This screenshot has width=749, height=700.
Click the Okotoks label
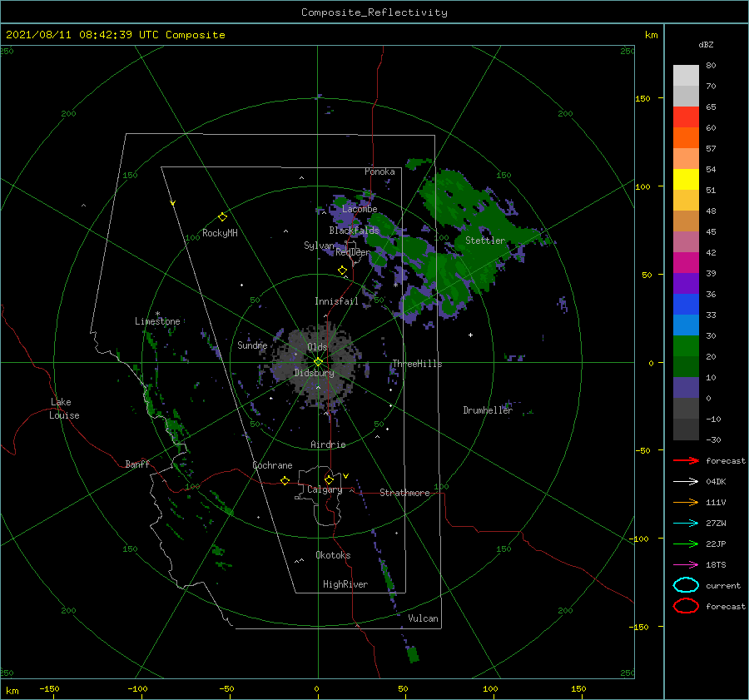point(333,555)
